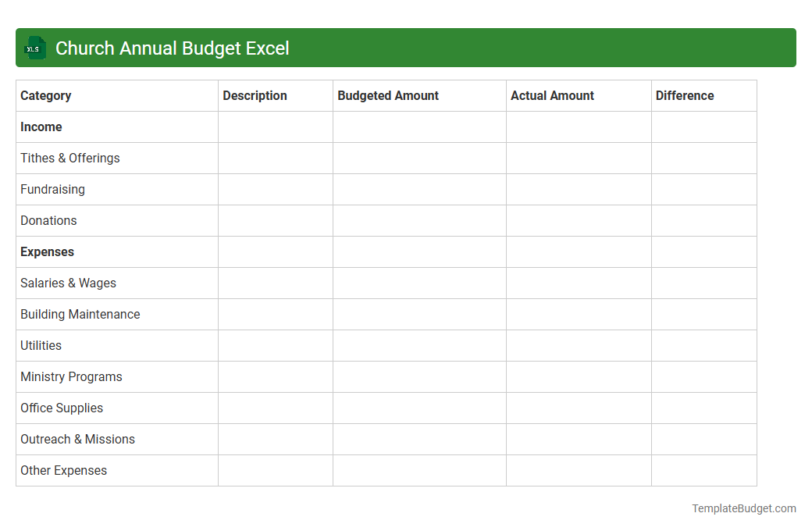Click the Building Maintenance row label
This screenshot has width=812, height=531.
tap(80, 314)
